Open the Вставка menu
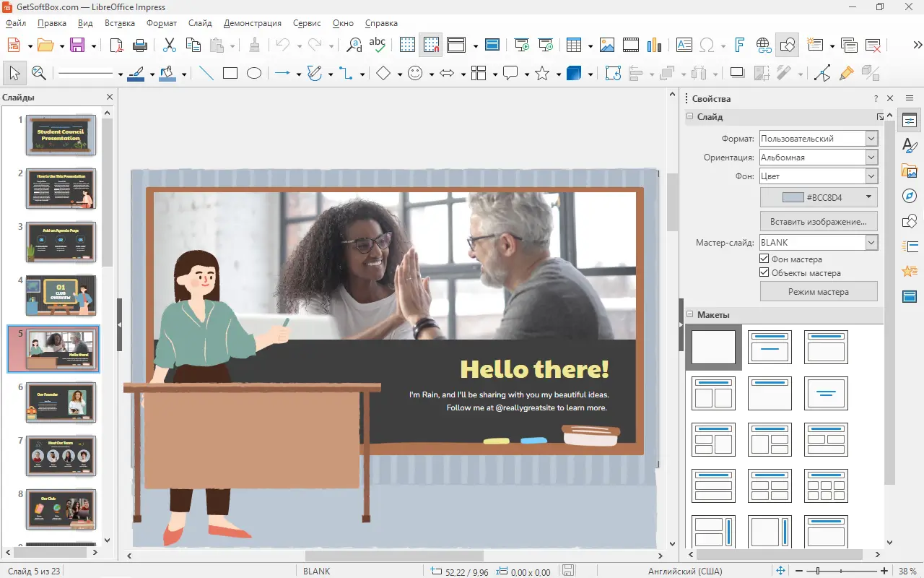Screen dimensions: 924x578 120,23
